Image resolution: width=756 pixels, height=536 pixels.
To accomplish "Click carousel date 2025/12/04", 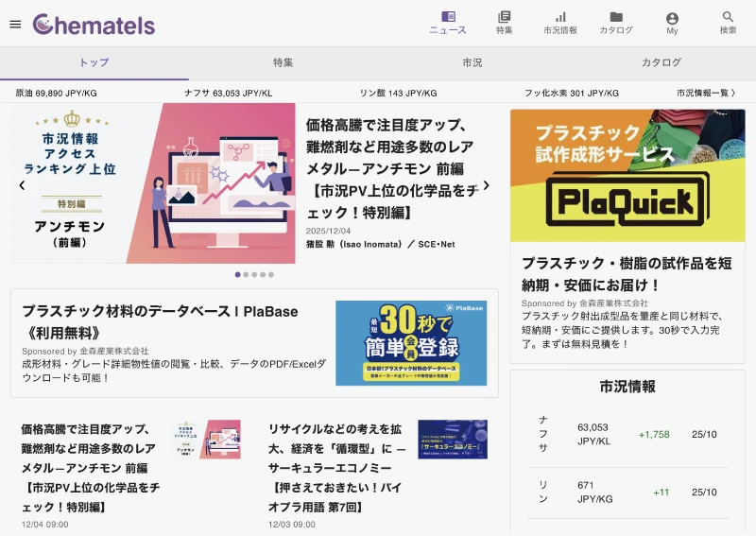I will [328, 231].
